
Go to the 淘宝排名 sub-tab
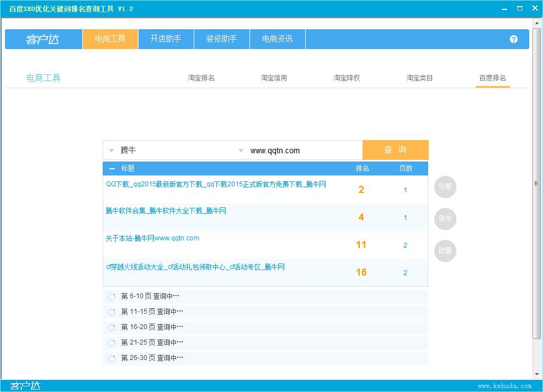click(x=201, y=78)
